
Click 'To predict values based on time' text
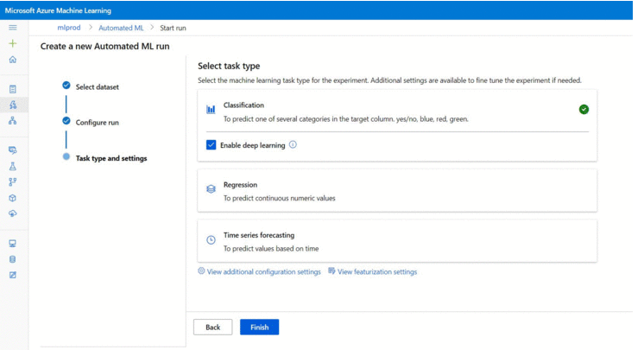(271, 248)
